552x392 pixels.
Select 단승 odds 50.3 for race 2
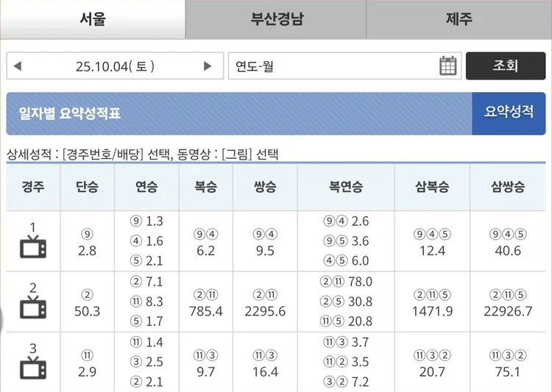87,311
